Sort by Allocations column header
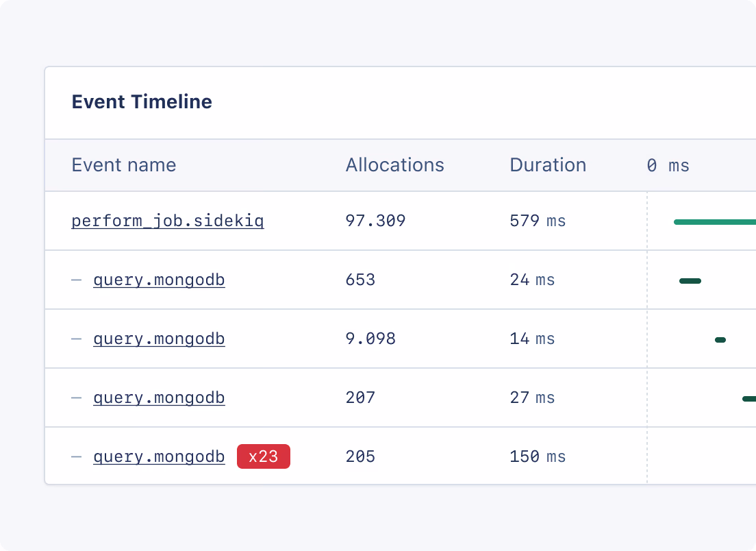The image size is (756, 551). coord(394,165)
